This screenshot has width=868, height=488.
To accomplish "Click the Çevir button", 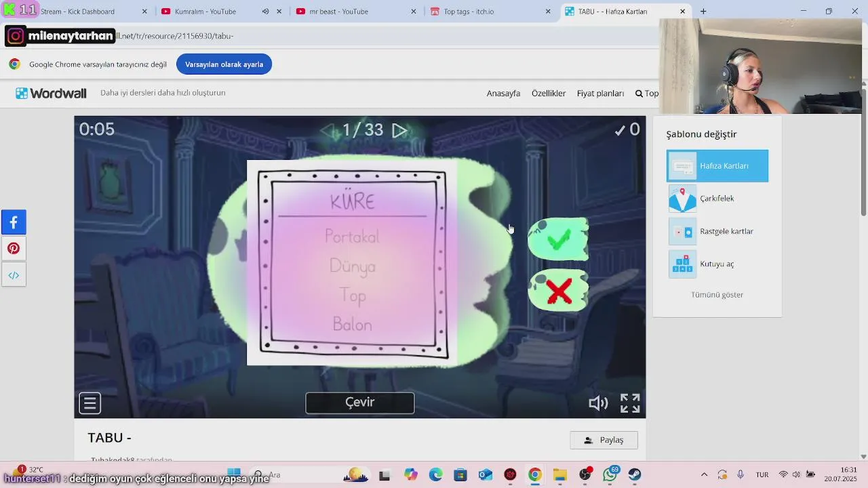I will [x=360, y=403].
